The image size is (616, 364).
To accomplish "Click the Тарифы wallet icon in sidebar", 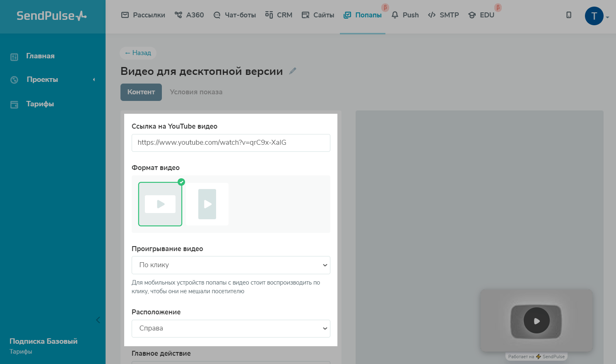I will click(14, 104).
